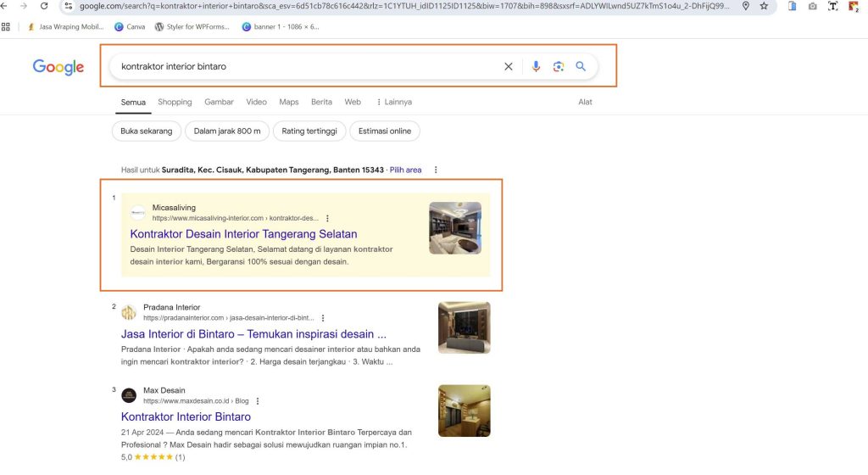This screenshot has height=475, width=868.
Task: Open Google Lens image search
Action: coord(559,66)
